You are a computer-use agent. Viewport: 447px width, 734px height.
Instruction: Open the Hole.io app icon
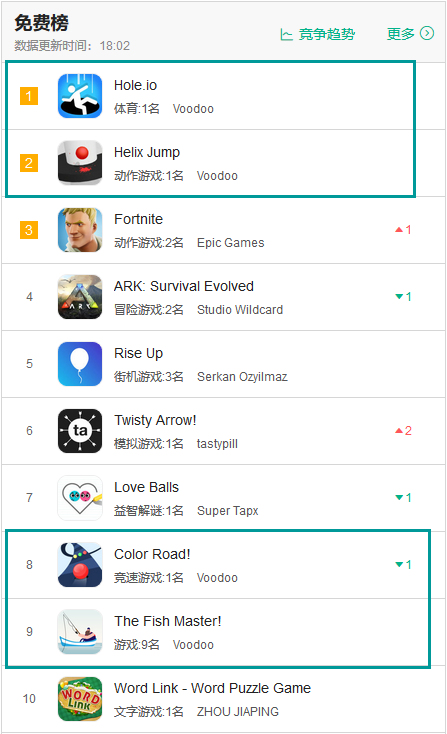[x=80, y=96]
